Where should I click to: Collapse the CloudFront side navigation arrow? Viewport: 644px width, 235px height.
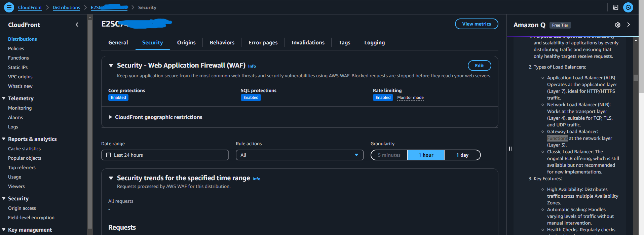pos(77,25)
